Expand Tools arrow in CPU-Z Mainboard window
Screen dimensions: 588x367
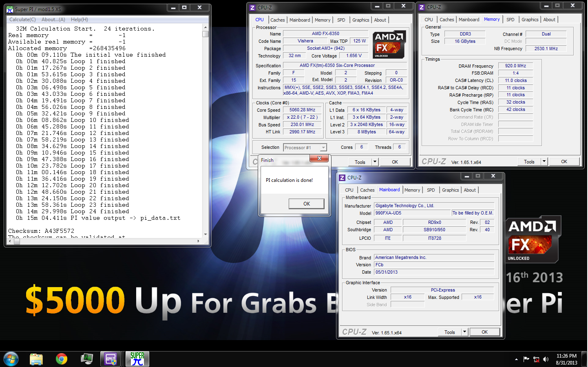tap(464, 332)
